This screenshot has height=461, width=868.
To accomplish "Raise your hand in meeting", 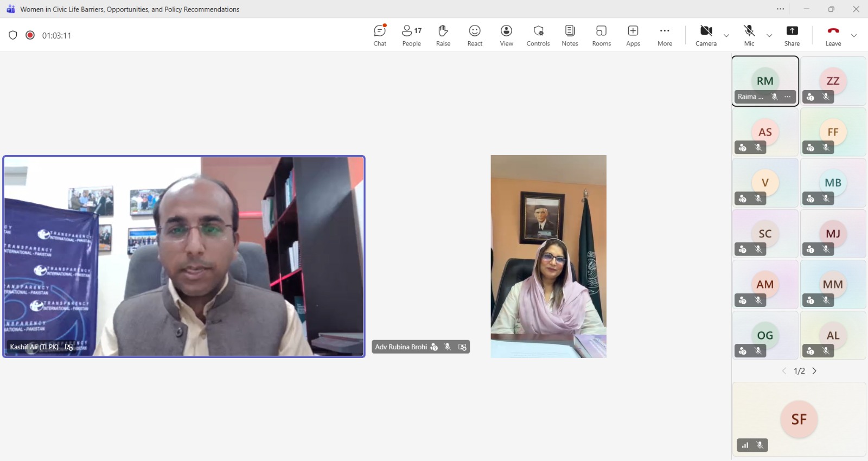I will click(x=443, y=35).
